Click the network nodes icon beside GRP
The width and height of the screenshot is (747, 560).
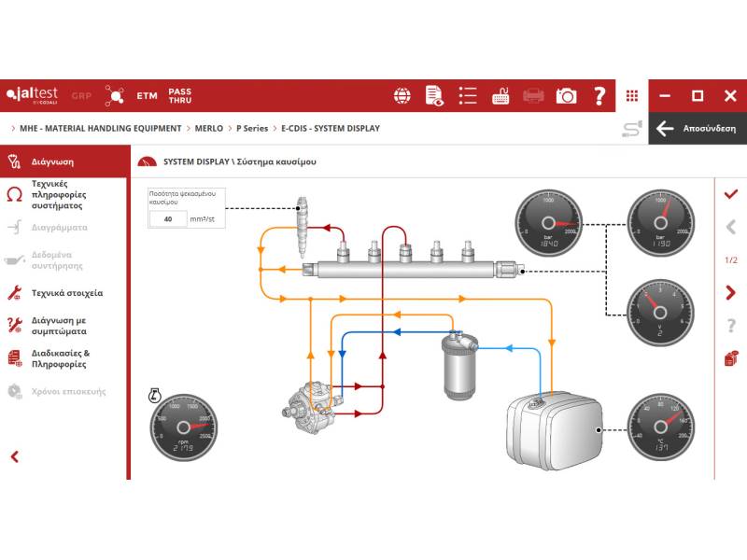114,95
